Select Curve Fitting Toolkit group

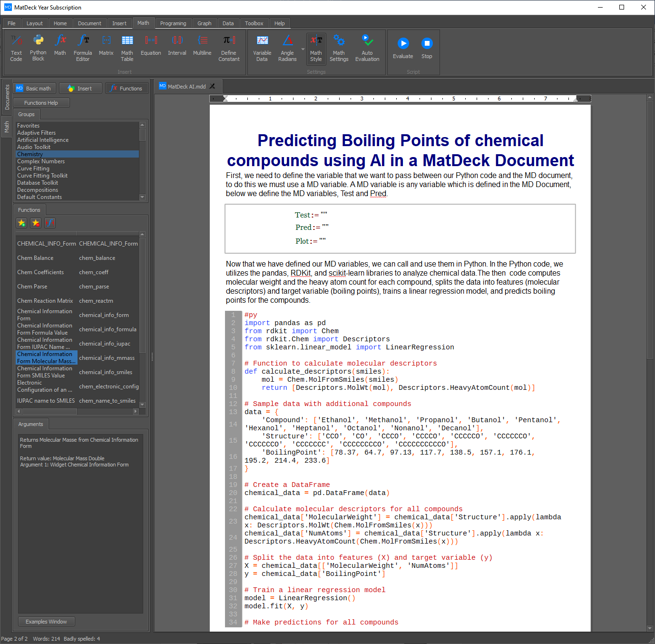coord(78,176)
